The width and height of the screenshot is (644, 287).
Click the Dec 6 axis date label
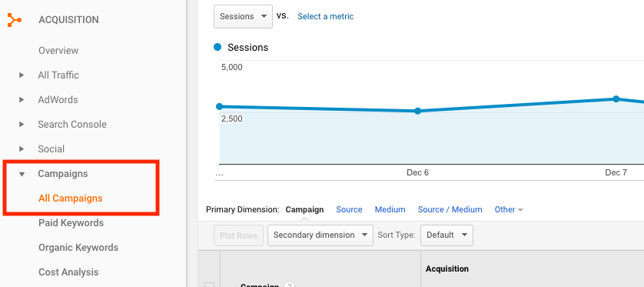pyautogui.click(x=418, y=172)
